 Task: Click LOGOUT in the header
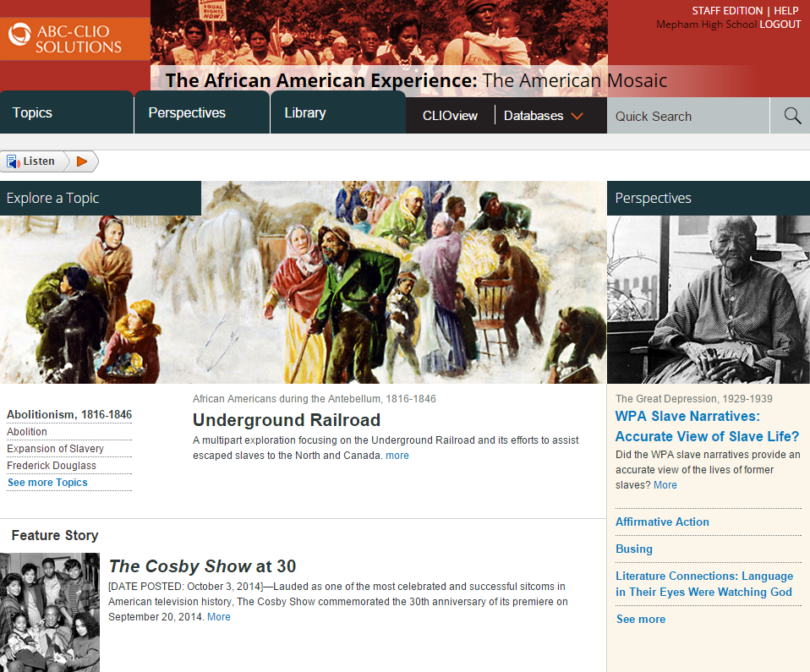pos(780,25)
